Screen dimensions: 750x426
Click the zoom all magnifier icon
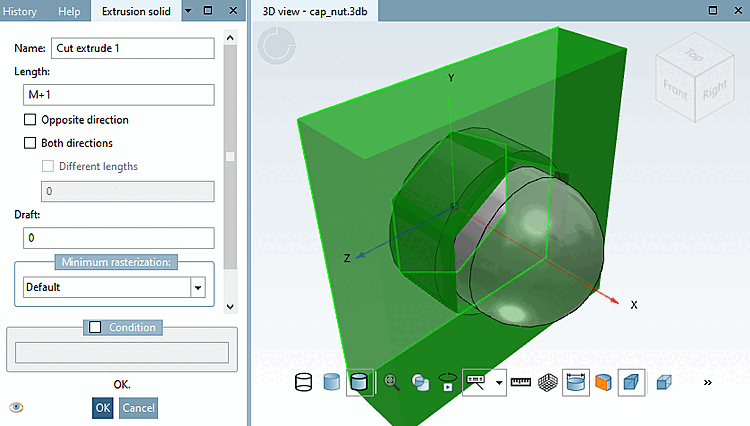tap(392, 382)
